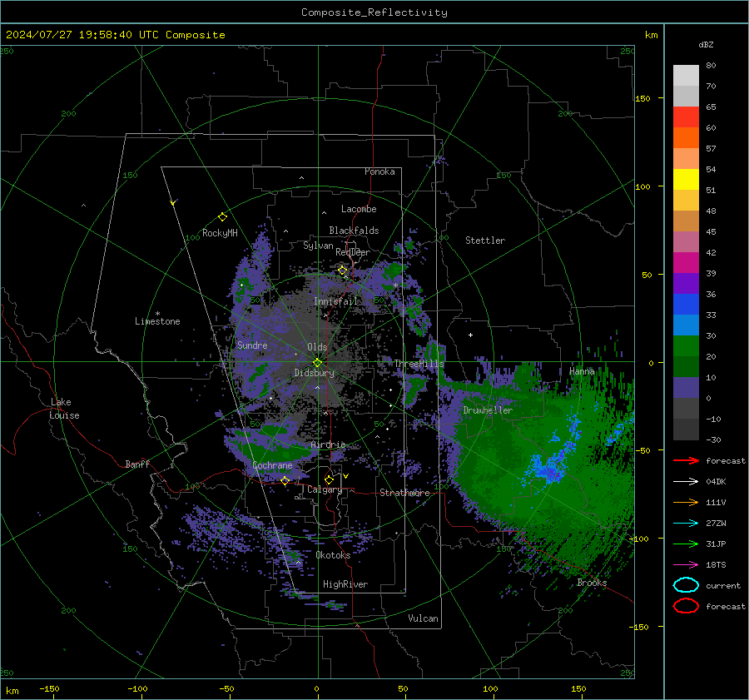Screen dimensions: 749x700
Task: Click the 100 label on bottom axis
Action: point(490,689)
